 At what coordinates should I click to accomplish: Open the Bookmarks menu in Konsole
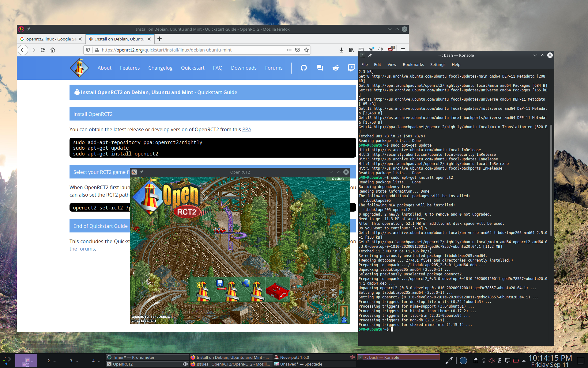(x=413, y=64)
